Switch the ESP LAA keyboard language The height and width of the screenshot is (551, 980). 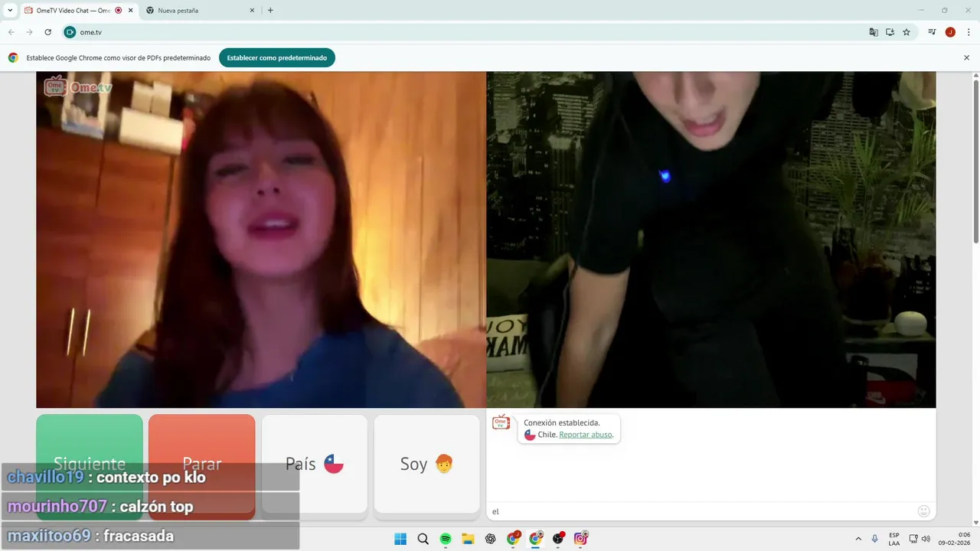[x=894, y=539]
